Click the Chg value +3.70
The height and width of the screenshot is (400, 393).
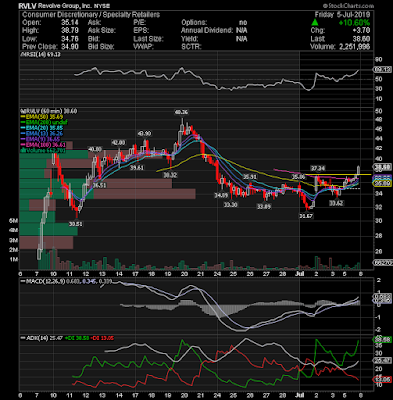(x=361, y=30)
